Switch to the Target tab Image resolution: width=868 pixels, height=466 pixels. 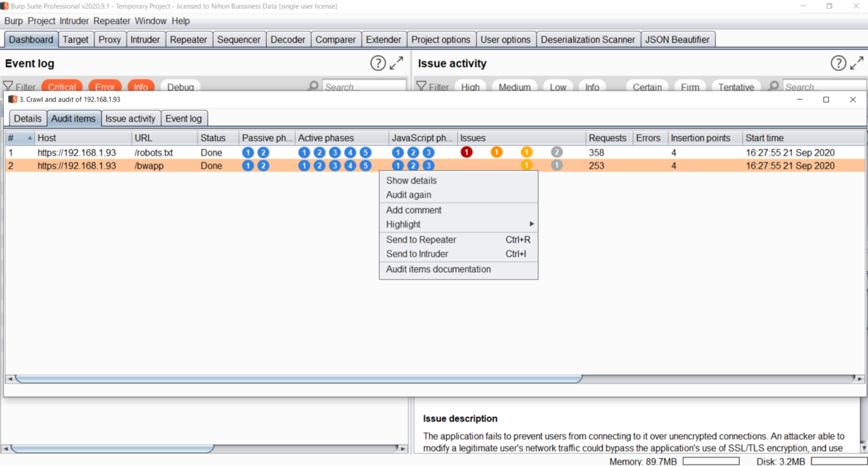(x=76, y=40)
